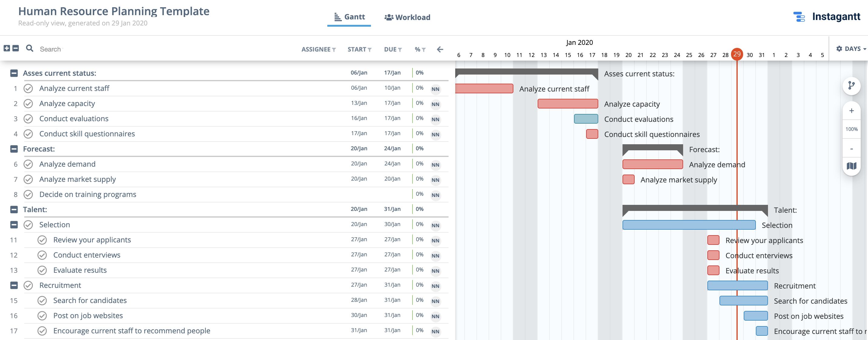The width and height of the screenshot is (868, 340).
Task: Click the today marker on Jan 29
Action: (736, 54)
